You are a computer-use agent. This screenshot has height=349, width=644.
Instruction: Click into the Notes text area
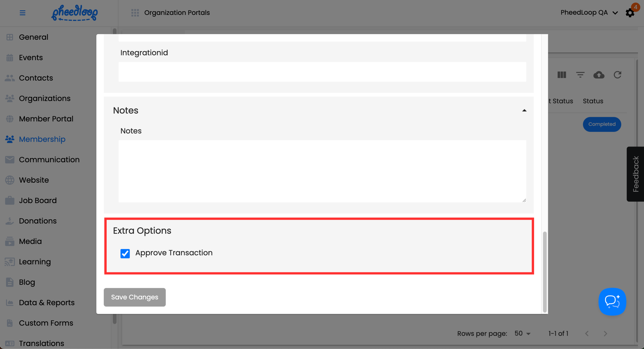(322, 171)
